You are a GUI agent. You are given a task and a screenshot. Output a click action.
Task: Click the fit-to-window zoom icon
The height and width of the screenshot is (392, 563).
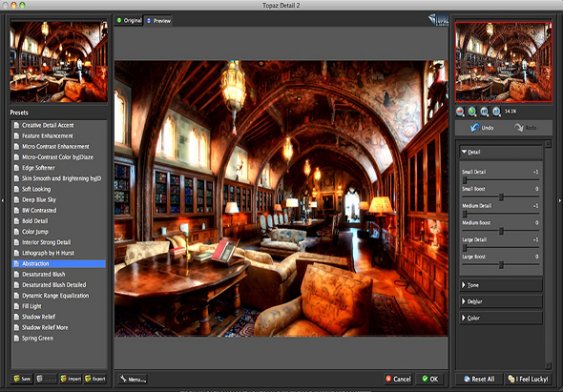[485, 112]
